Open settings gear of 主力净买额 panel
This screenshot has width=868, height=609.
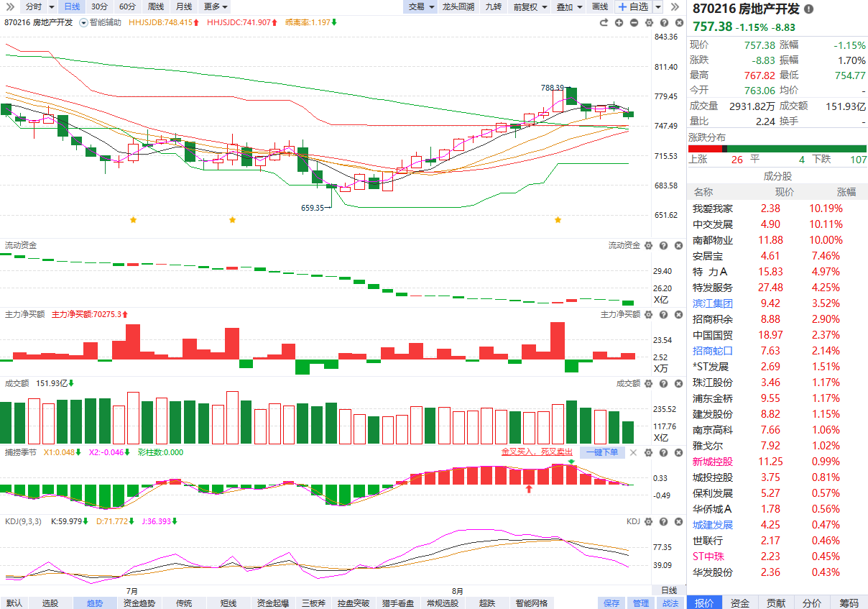pos(649,315)
